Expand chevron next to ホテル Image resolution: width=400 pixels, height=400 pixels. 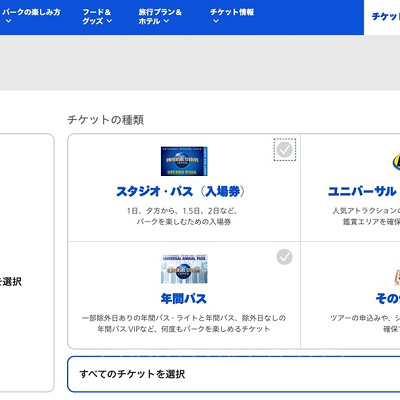(166, 21)
